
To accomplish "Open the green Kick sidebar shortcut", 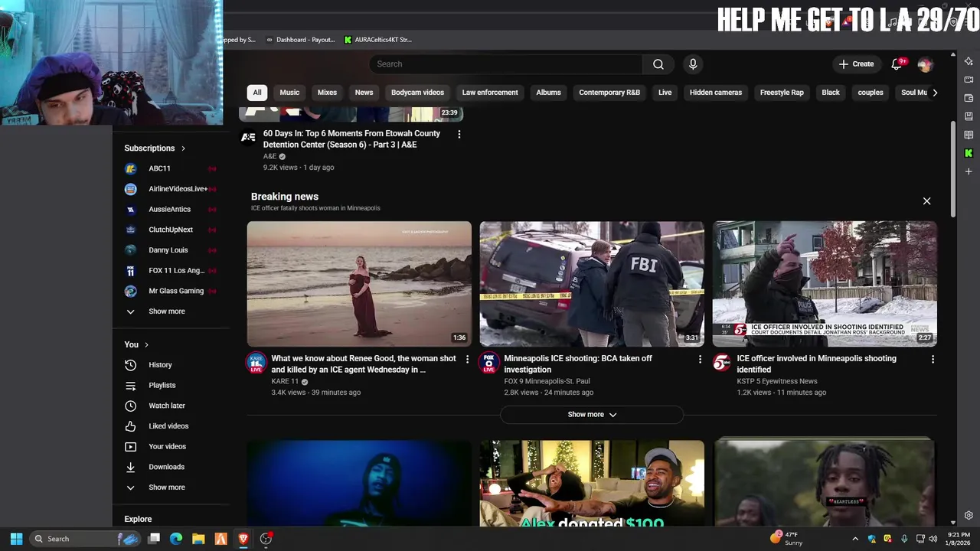I will [x=969, y=153].
